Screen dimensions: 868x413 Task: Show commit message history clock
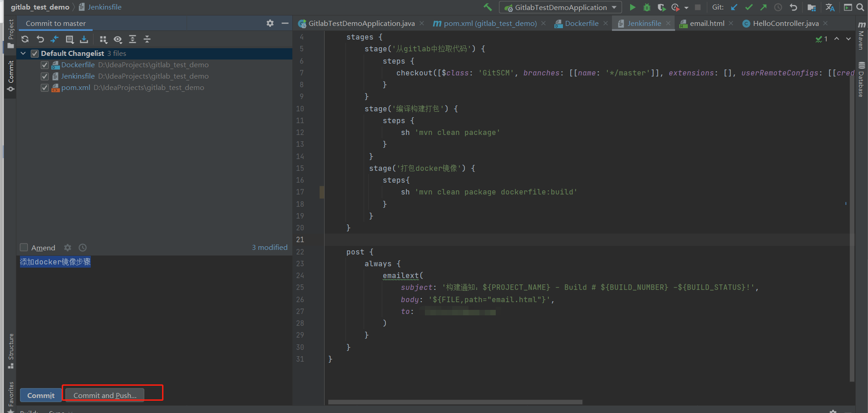83,248
